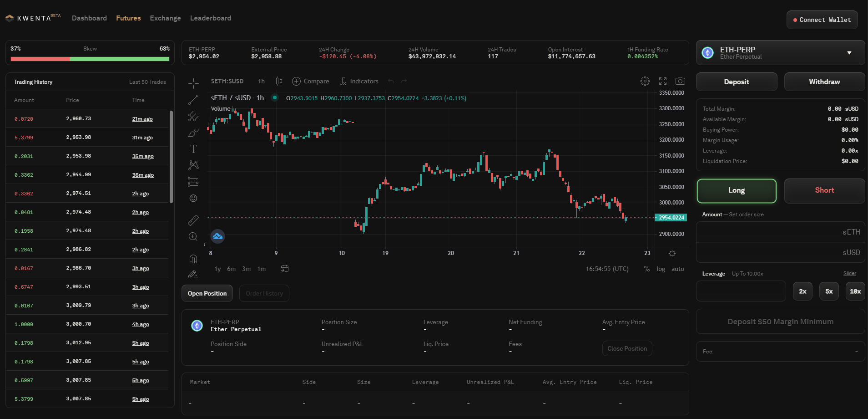868x419 pixels.
Task: Select the Short position side
Action: (824, 190)
